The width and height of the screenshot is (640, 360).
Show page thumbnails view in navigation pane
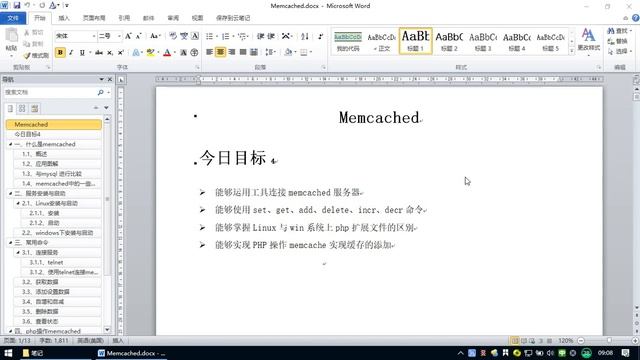(x=22, y=108)
